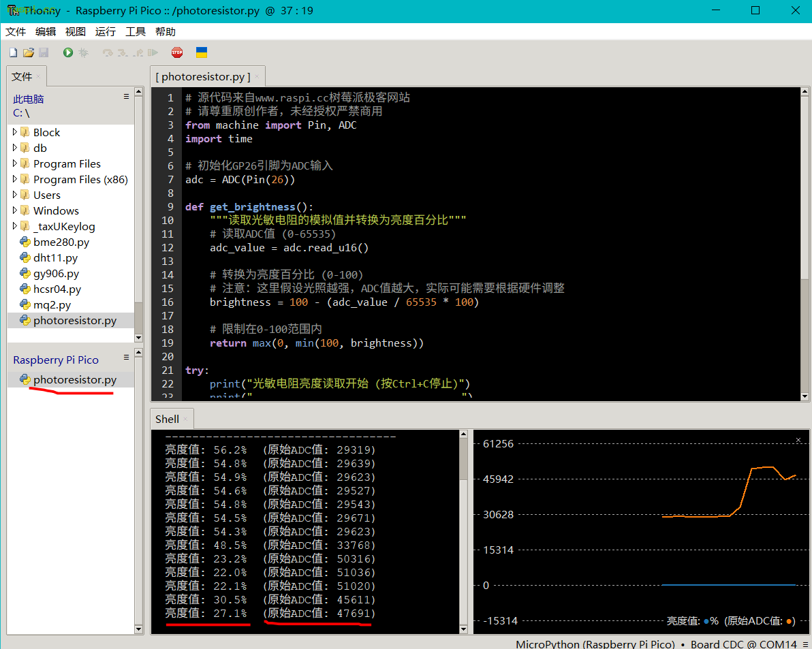Open the Raspberry Pi Pico panel menu
Screen dimensions: 812x649
click(x=126, y=358)
